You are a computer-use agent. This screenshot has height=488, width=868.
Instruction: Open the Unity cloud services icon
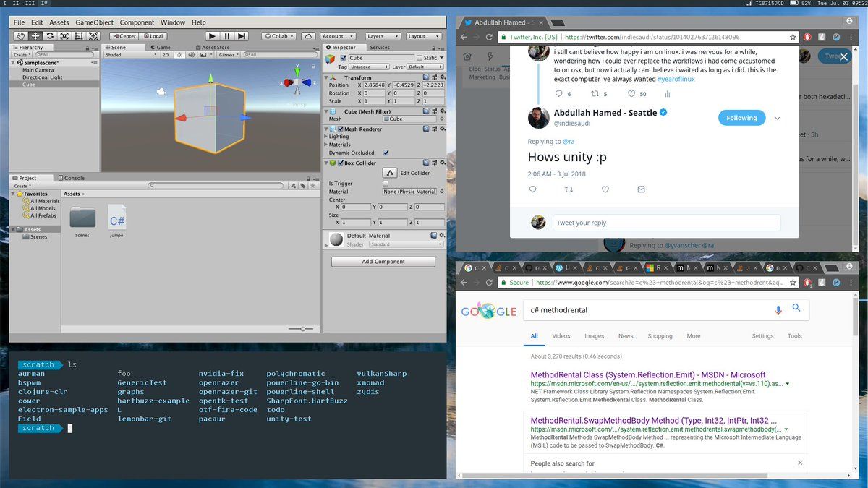(307, 36)
